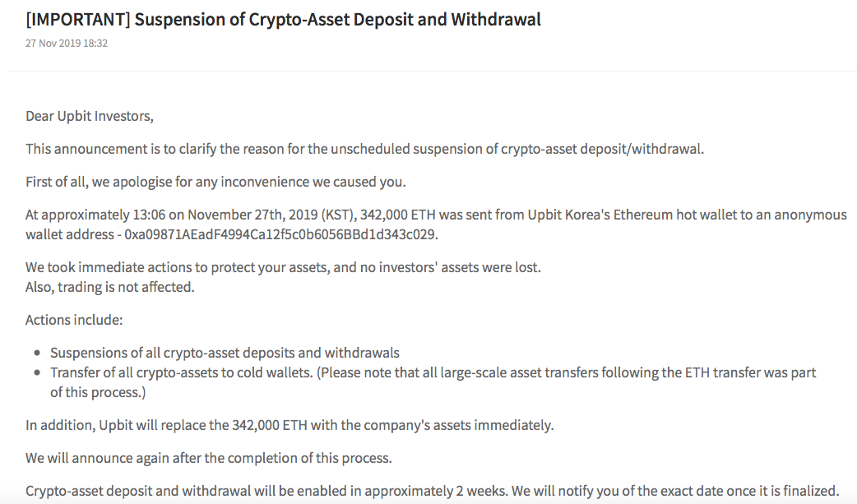Click the anonymous wallet address starting 0xa09871
Screen dimensions: 857x504
point(280,234)
